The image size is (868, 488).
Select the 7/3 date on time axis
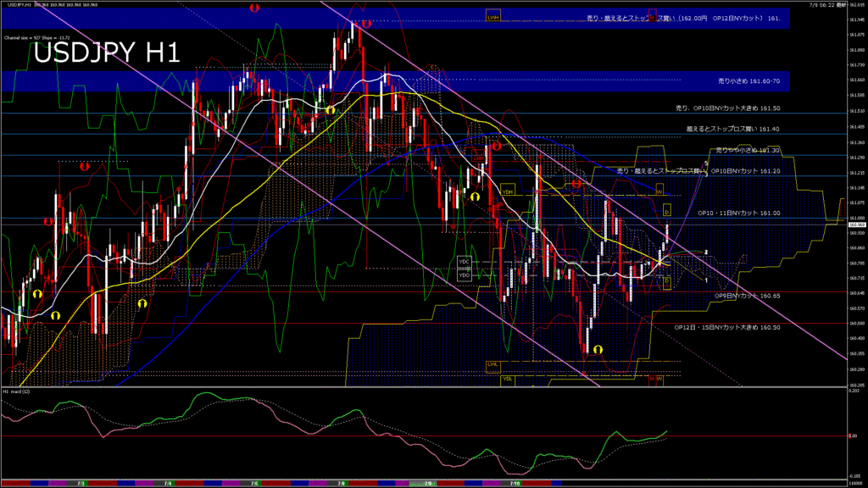tap(81, 483)
